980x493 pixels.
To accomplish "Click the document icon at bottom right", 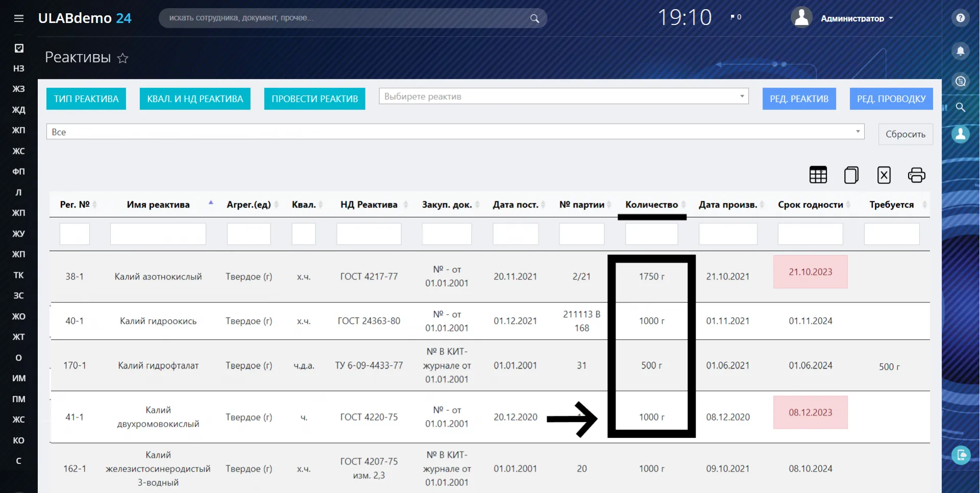I will point(961,455).
